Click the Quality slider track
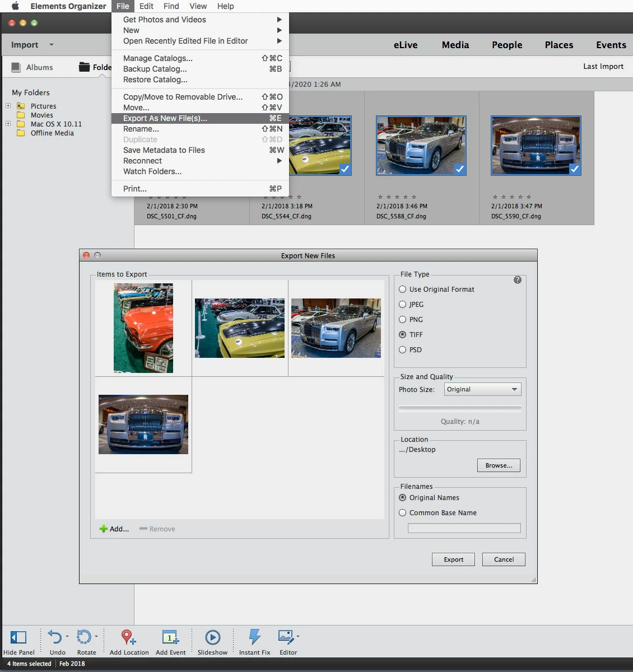 [460, 408]
